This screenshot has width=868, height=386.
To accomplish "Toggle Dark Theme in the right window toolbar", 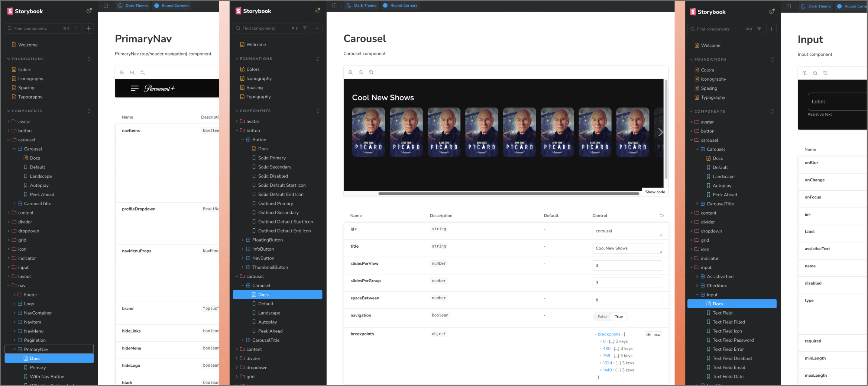I will (815, 6).
